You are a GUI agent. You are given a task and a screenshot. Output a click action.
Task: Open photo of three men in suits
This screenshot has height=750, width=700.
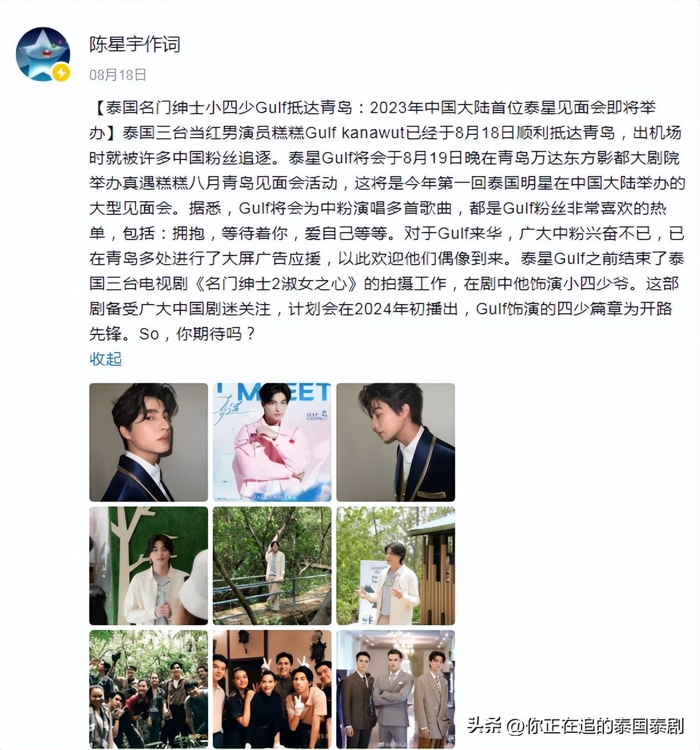coord(396,689)
